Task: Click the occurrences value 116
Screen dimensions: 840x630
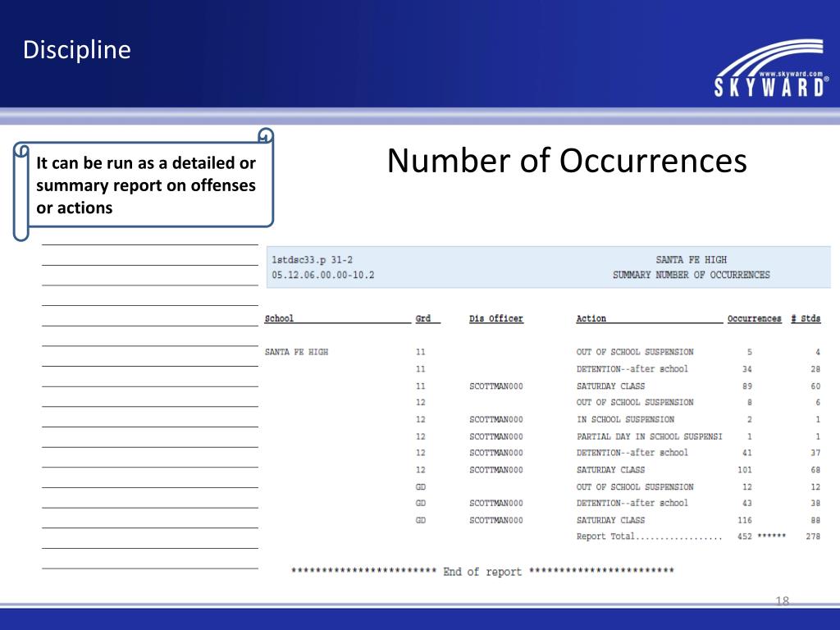Action: point(745,520)
